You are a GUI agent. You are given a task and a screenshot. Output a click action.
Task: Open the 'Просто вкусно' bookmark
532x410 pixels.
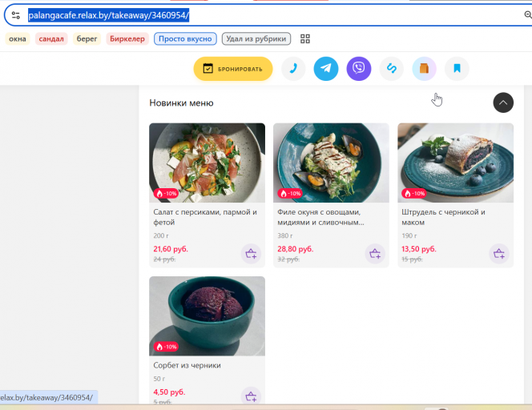tap(185, 38)
